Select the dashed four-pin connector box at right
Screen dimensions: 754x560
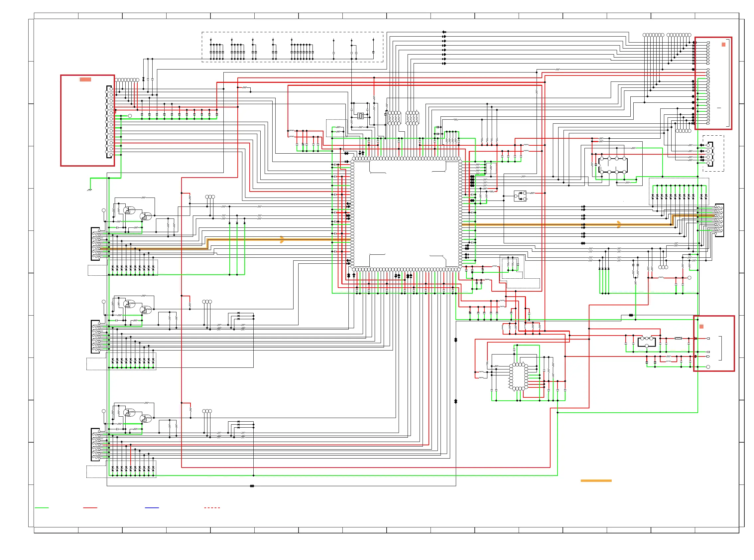(713, 153)
